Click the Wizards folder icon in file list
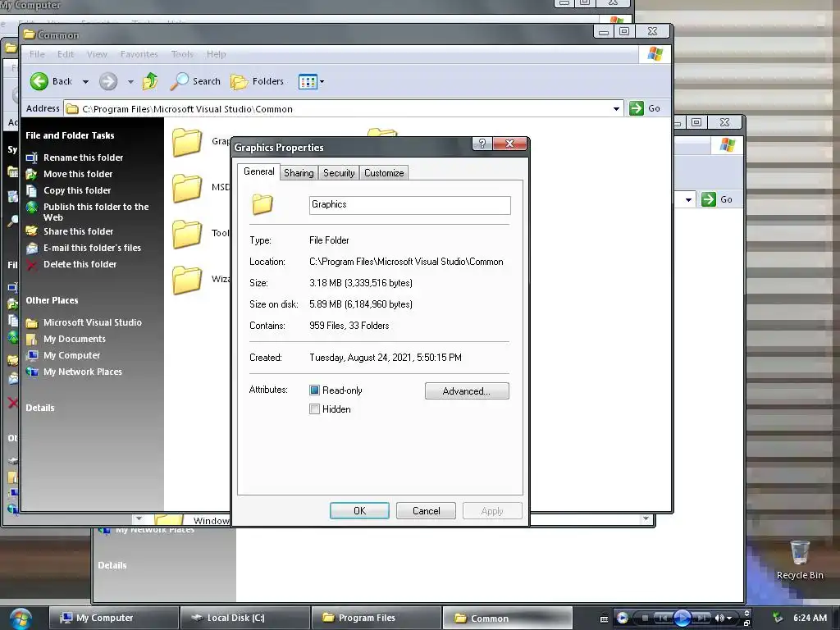 coord(187,281)
